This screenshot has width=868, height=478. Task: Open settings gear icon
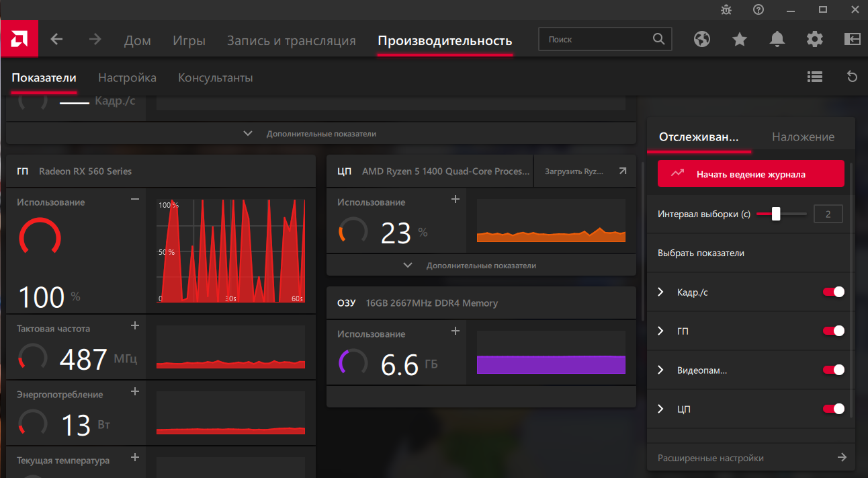(x=815, y=40)
